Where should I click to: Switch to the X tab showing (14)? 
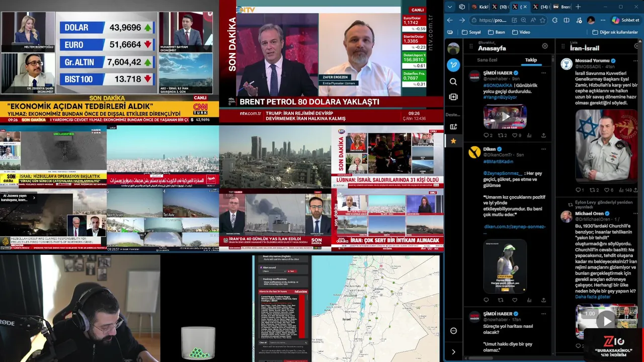tap(540, 7)
